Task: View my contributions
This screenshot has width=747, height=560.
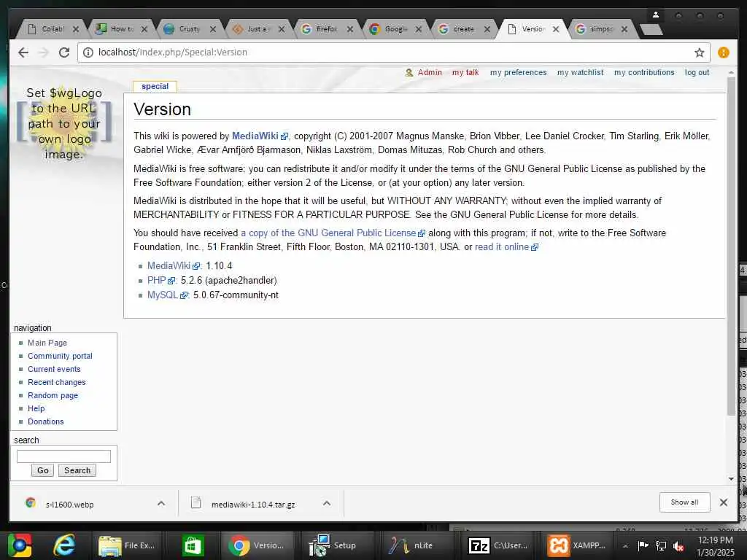Action: coord(644,72)
